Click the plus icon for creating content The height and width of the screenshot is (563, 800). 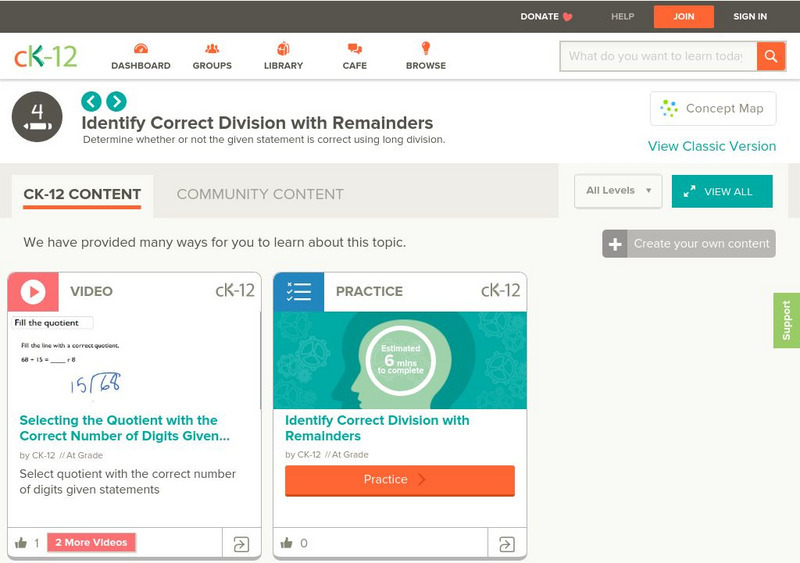pos(615,244)
